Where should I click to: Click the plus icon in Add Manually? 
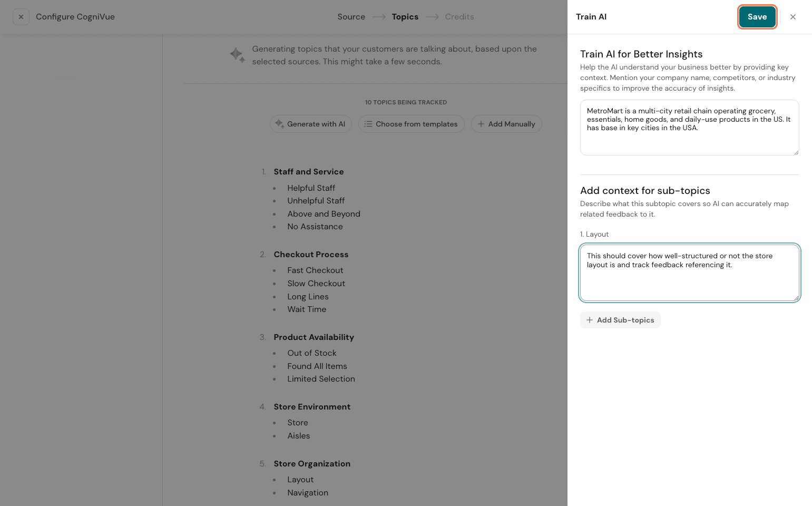click(481, 124)
